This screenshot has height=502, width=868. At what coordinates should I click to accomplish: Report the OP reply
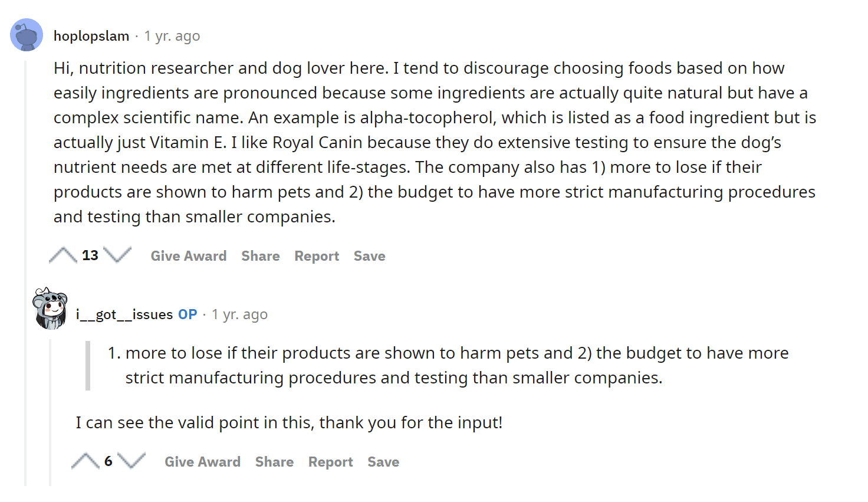(x=331, y=462)
